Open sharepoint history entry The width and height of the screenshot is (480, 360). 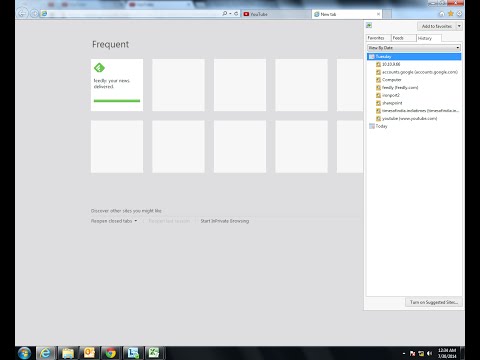392,103
